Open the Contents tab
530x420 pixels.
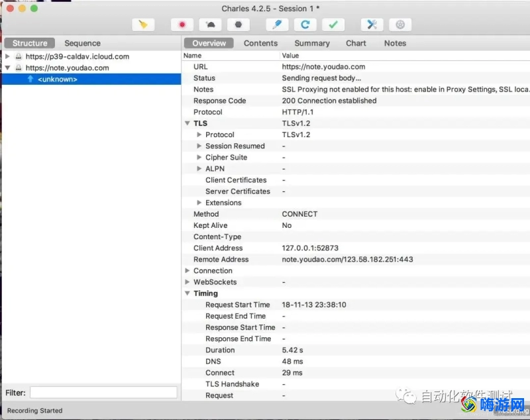pos(260,43)
